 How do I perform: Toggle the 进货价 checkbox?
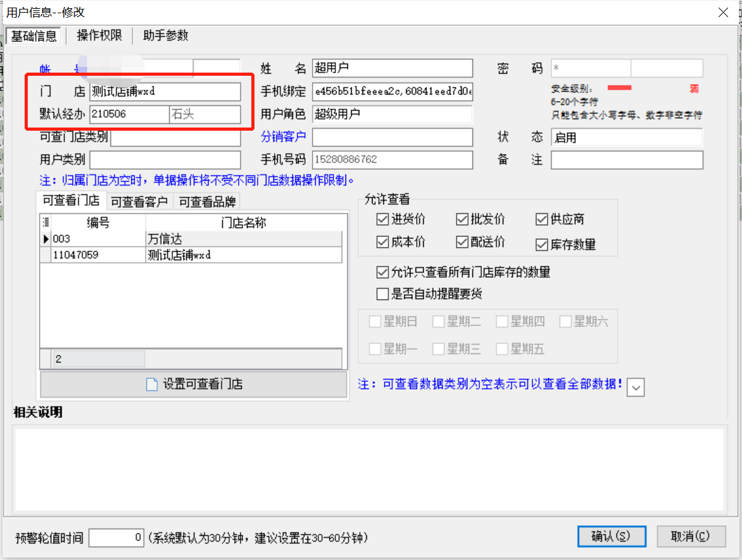(x=382, y=220)
